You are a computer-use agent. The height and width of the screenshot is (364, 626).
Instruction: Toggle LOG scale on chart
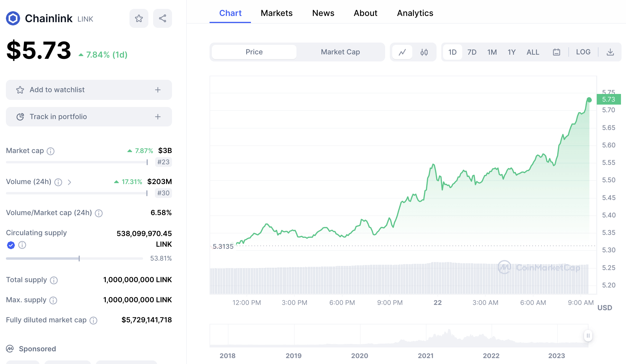click(x=583, y=52)
